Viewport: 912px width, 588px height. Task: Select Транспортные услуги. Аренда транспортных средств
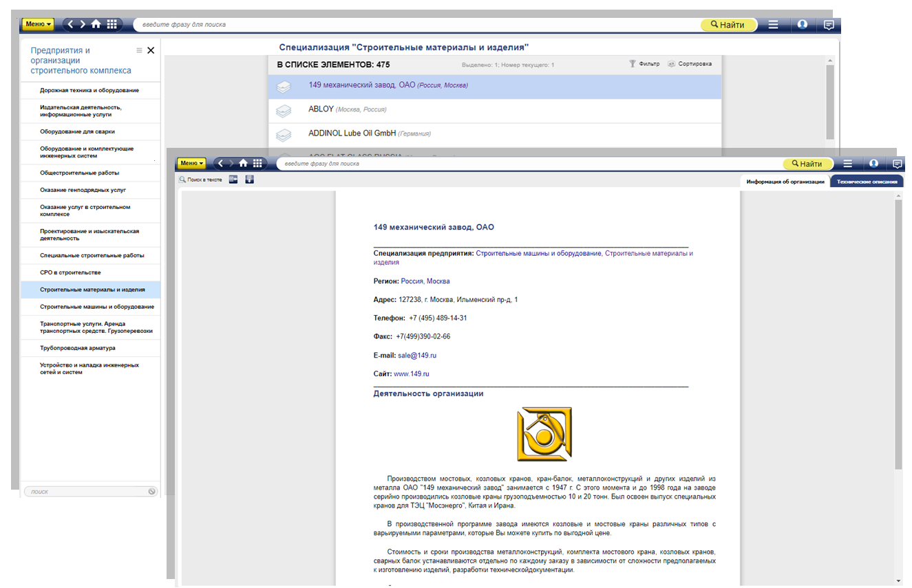pyautogui.click(x=90, y=327)
